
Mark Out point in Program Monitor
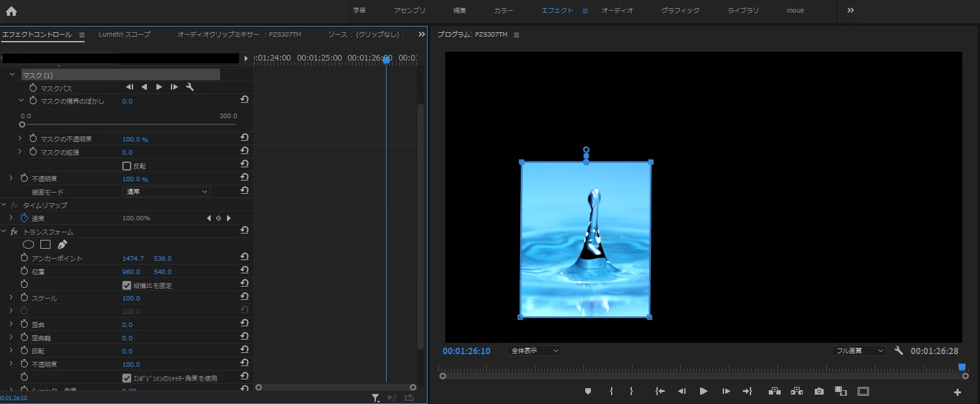[631, 391]
